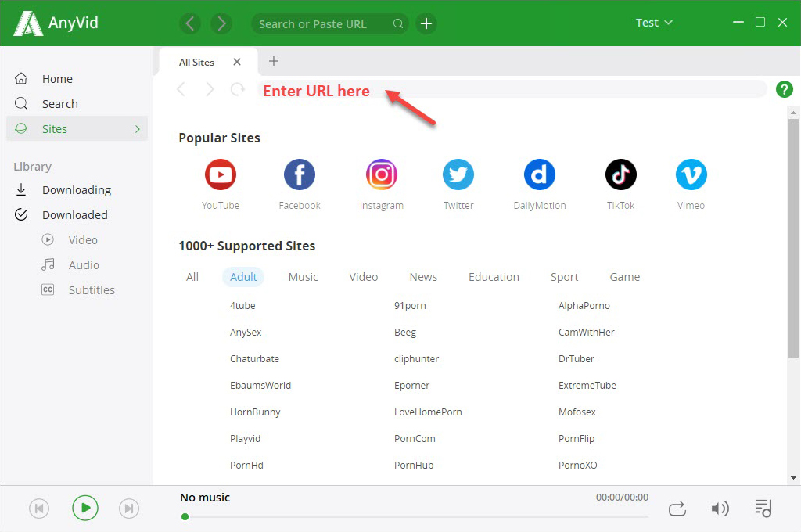
Task: Skip to the next track
Action: pyautogui.click(x=129, y=509)
